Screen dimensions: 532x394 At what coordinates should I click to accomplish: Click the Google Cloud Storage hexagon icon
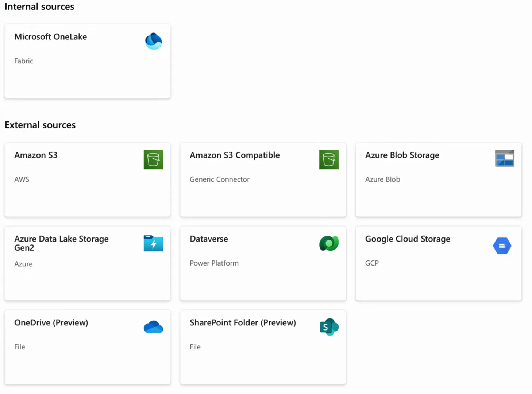coord(502,246)
